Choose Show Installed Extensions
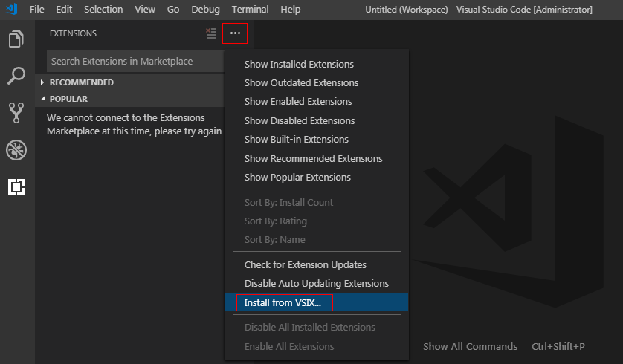The image size is (623, 364). tap(299, 65)
